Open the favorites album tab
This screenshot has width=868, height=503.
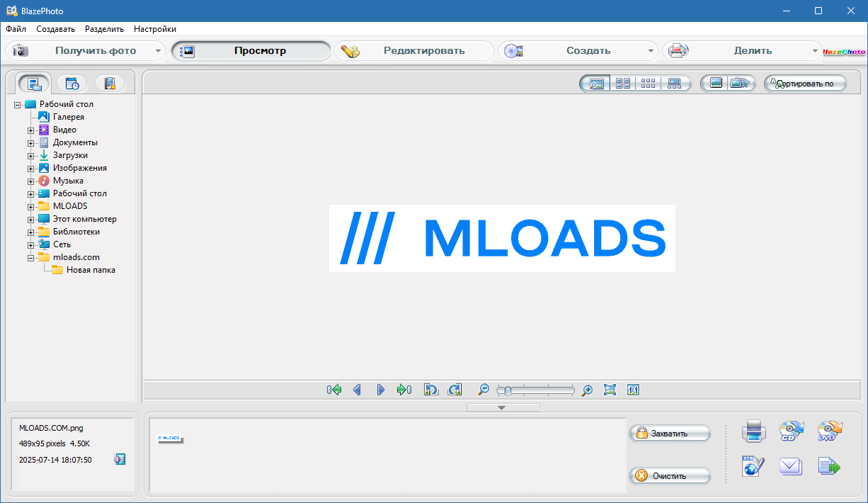point(110,84)
